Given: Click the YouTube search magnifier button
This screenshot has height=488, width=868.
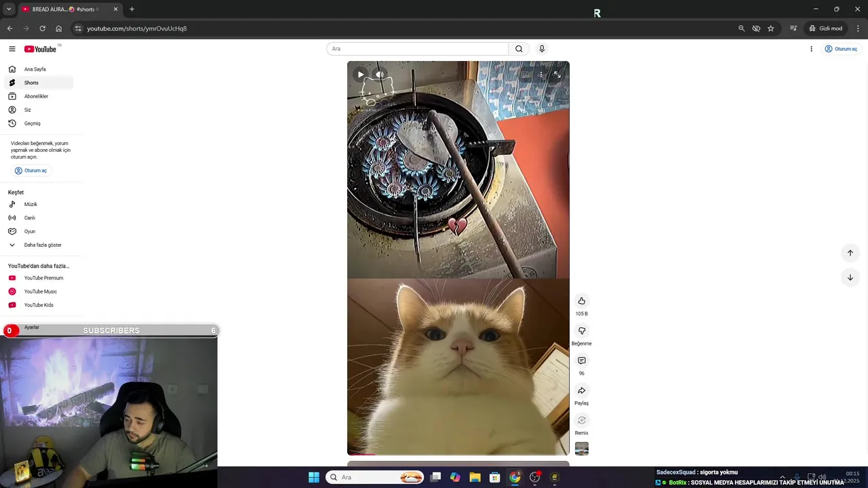Looking at the screenshot, I should click(519, 49).
